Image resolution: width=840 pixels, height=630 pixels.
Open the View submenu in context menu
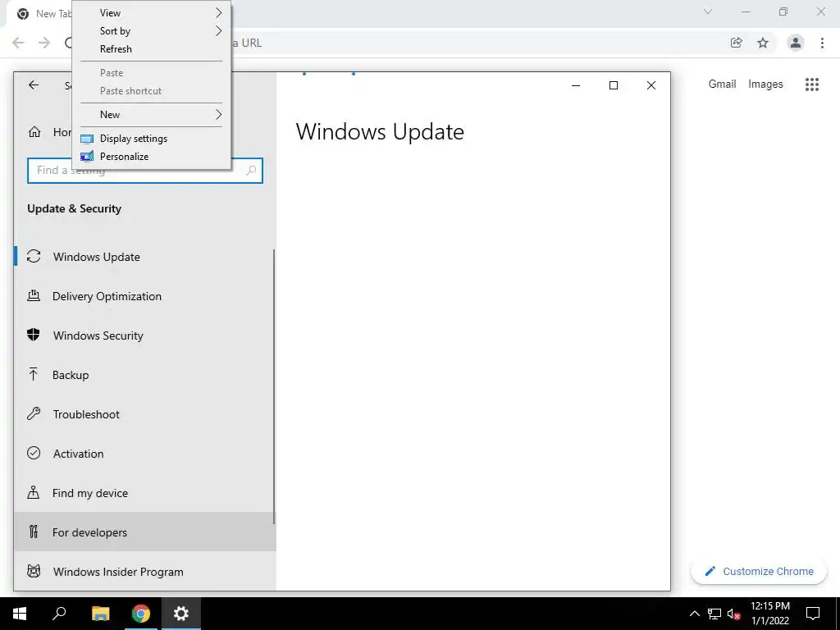pyautogui.click(x=152, y=13)
